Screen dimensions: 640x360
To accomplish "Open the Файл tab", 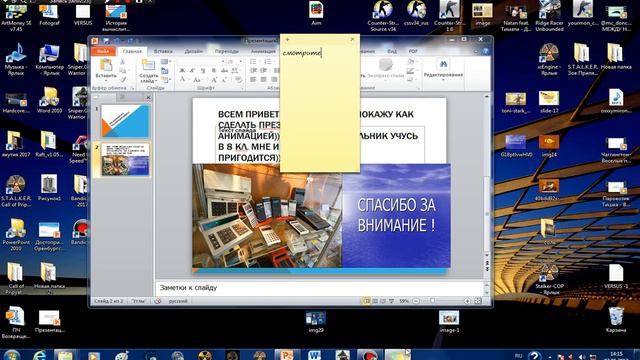I will point(103,51).
